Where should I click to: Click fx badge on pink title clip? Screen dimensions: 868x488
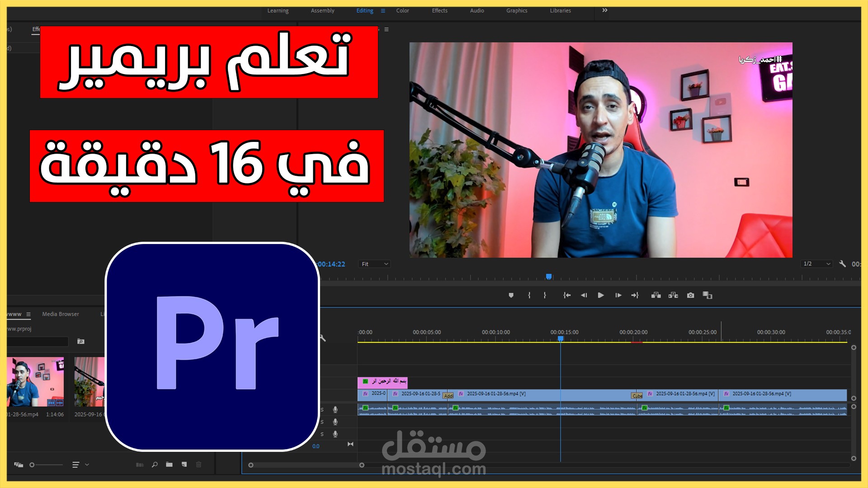(x=365, y=381)
